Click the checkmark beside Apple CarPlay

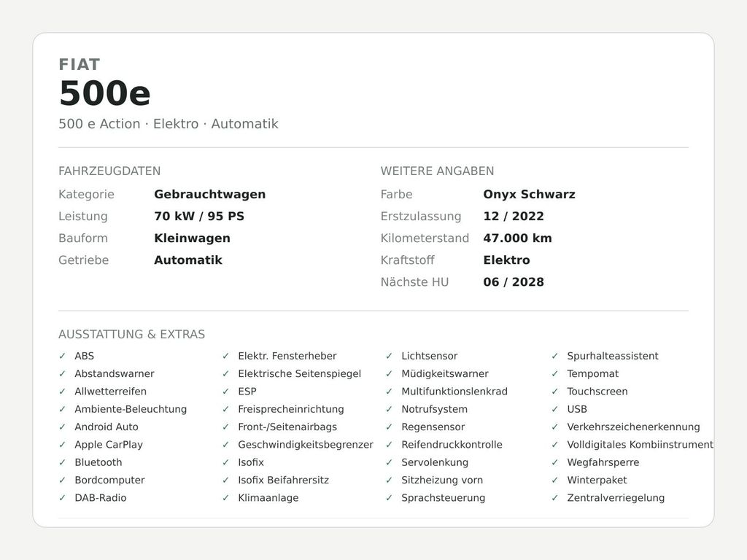click(x=63, y=444)
